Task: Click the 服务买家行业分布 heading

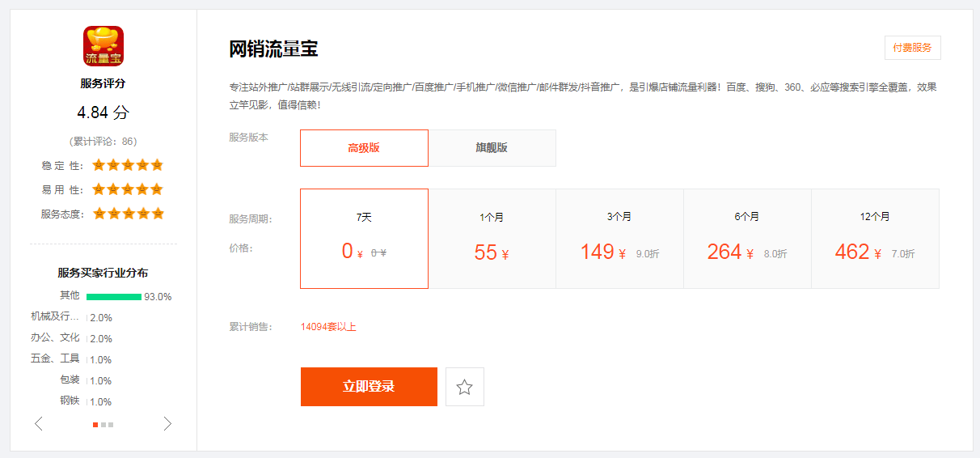Action: pyautogui.click(x=103, y=273)
